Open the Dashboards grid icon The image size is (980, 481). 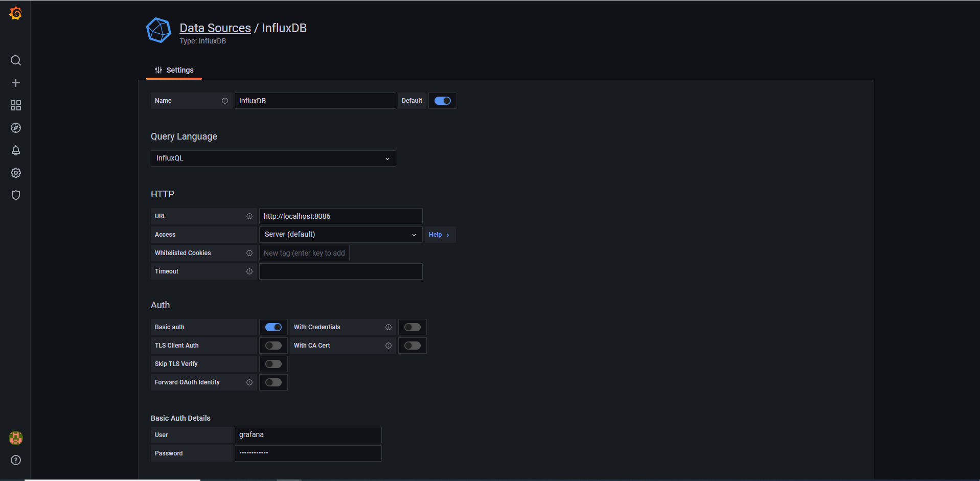click(16, 105)
